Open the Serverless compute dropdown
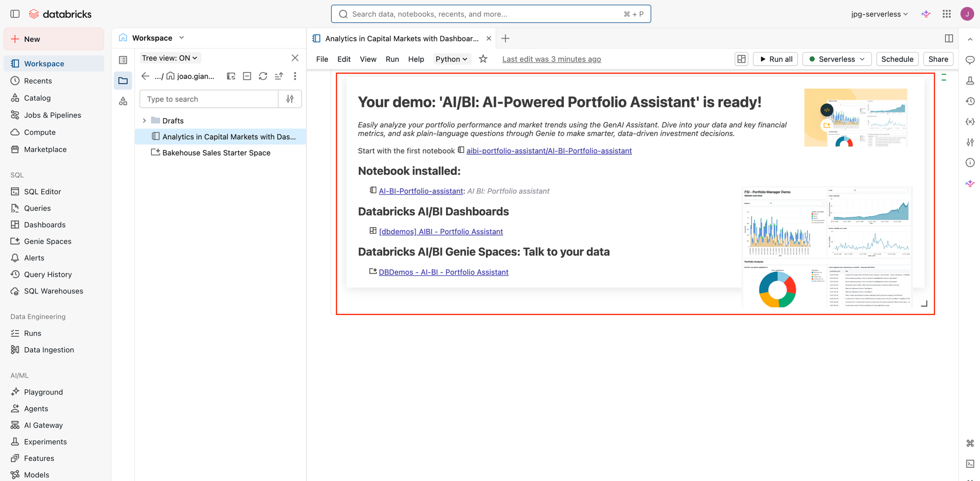Viewport: 980px width, 481px height. pos(837,59)
